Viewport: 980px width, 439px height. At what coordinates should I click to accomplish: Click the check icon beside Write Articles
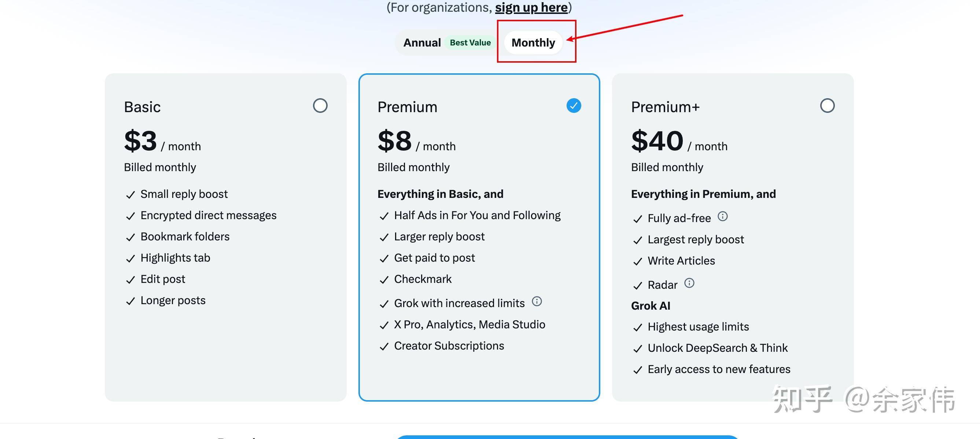pyautogui.click(x=638, y=261)
